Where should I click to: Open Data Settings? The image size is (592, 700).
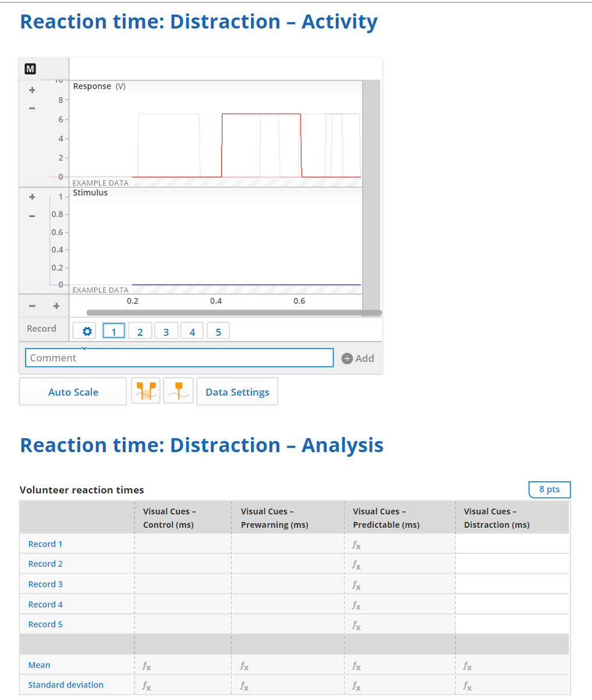pyautogui.click(x=237, y=392)
